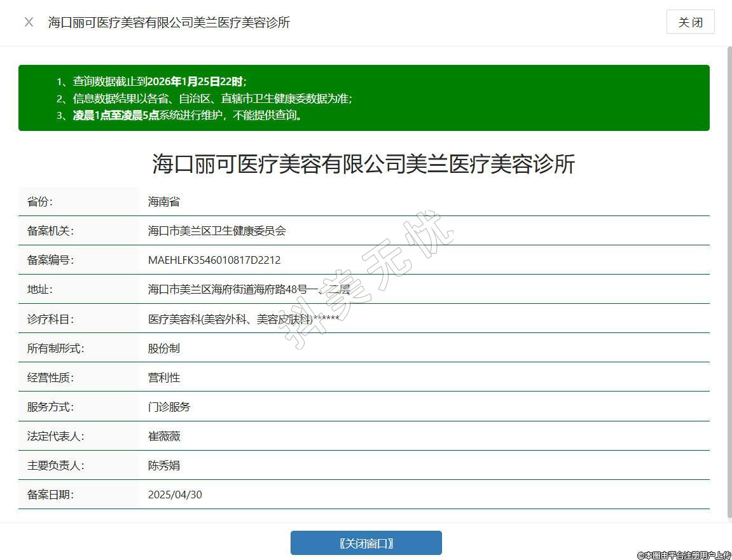Click the 营利性 business nature value
Screen dimensions: 732x560
(x=164, y=378)
